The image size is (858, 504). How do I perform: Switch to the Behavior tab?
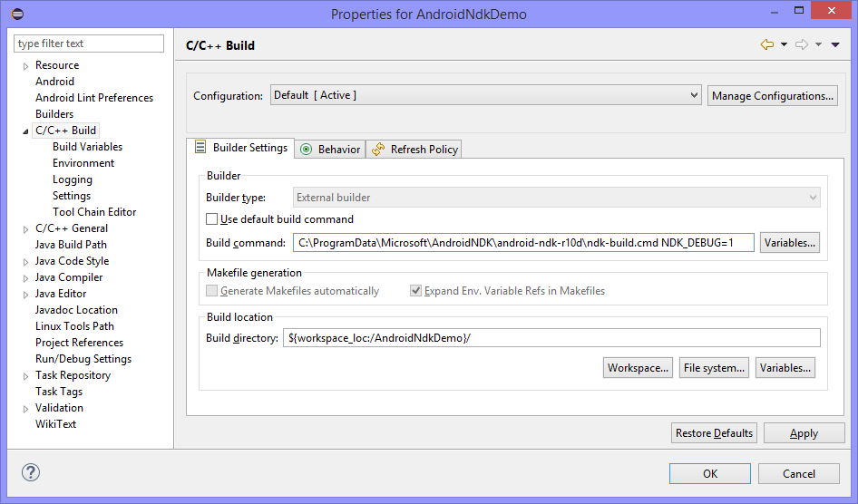(x=330, y=149)
